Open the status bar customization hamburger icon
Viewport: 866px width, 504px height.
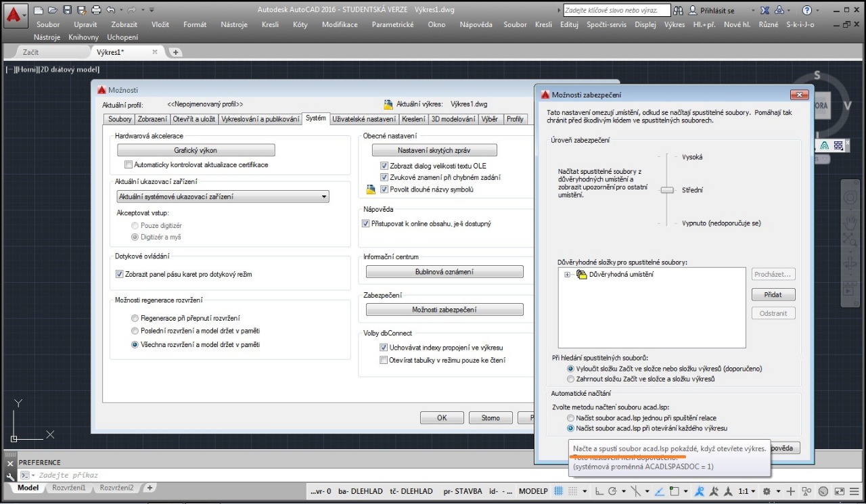854,491
